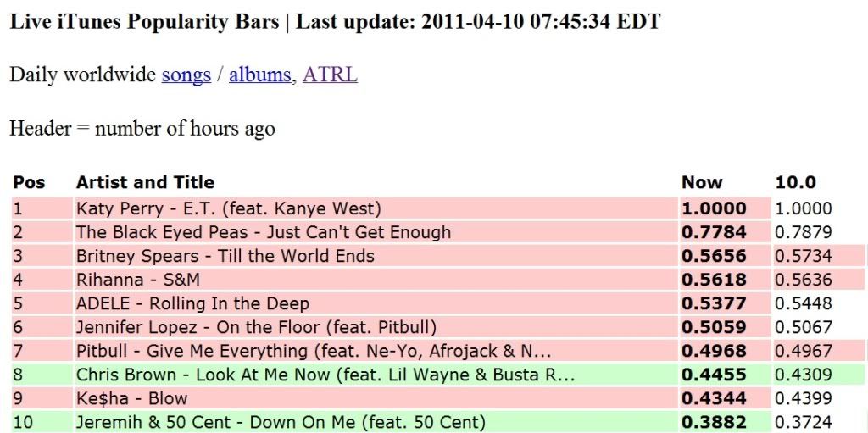Viewport: 868px width, 433px height.
Task: Click the 10.0 column value 0.4309
Action: pos(804,375)
